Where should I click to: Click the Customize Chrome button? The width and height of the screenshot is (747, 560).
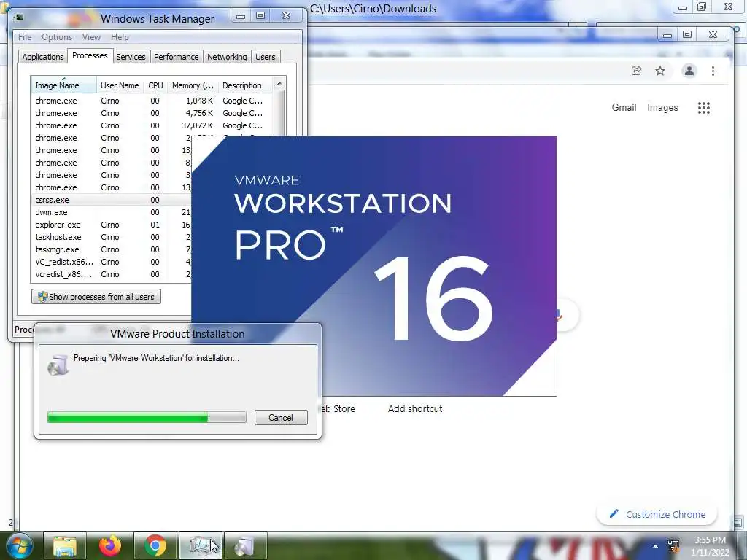click(x=657, y=514)
